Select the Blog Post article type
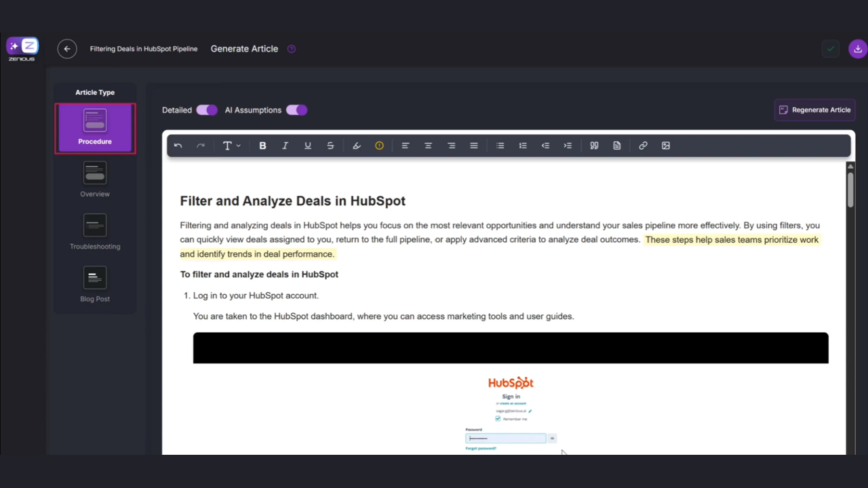The height and width of the screenshot is (488, 868). tap(95, 285)
